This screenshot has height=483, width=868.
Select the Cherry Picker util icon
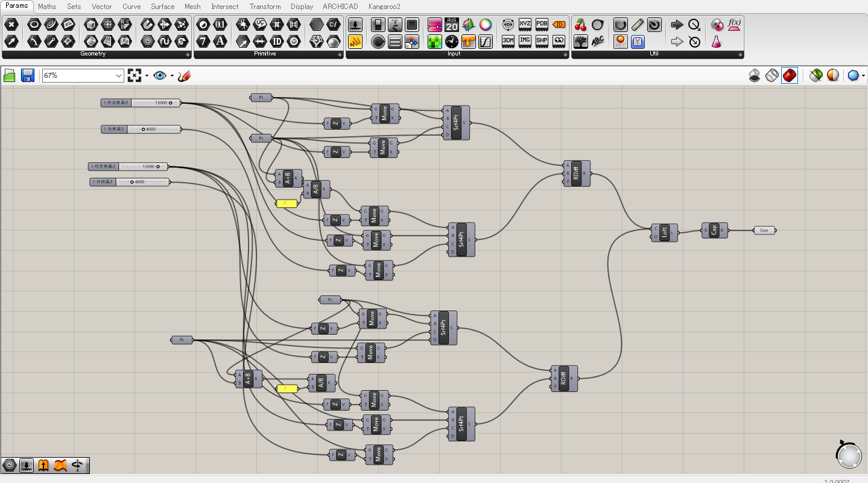tap(581, 25)
